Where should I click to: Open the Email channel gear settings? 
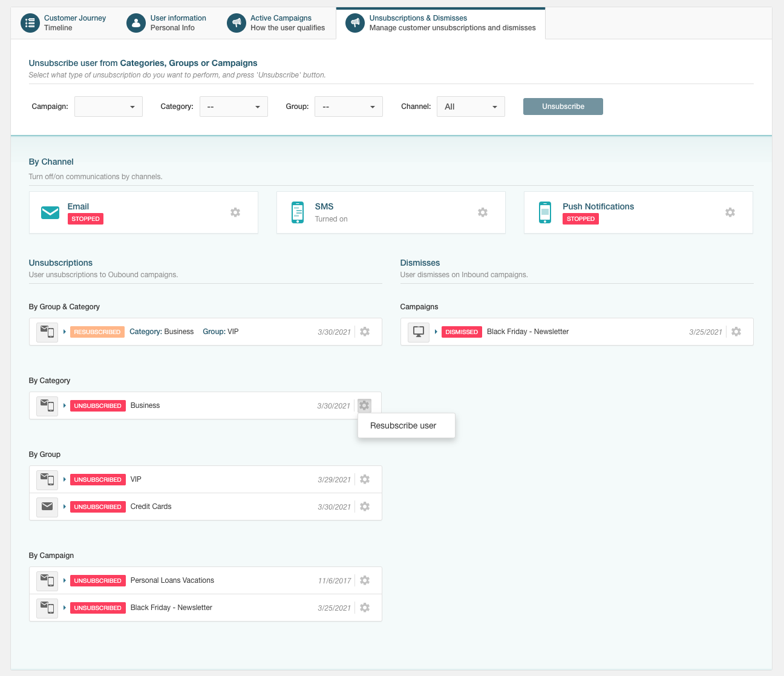point(235,212)
